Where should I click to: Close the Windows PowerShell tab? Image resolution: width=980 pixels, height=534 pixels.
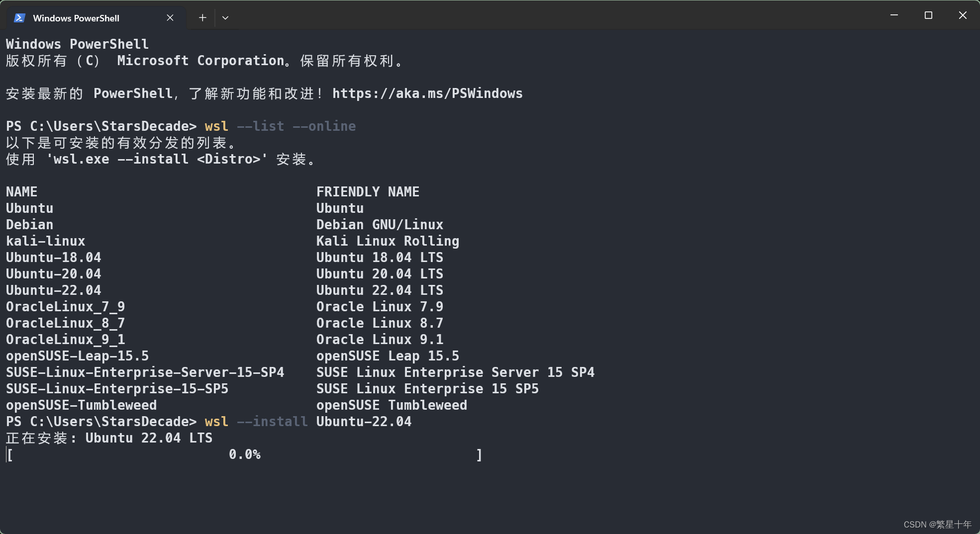(170, 18)
